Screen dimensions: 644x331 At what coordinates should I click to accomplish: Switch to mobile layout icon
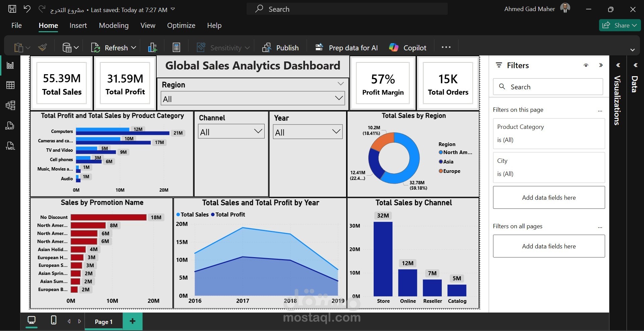(x=53, y=320)
